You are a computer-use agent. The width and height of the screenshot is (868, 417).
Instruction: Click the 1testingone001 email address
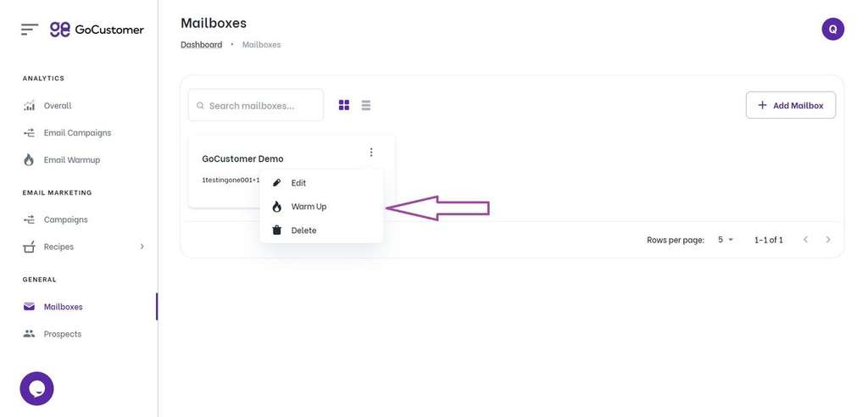point(231,180)
